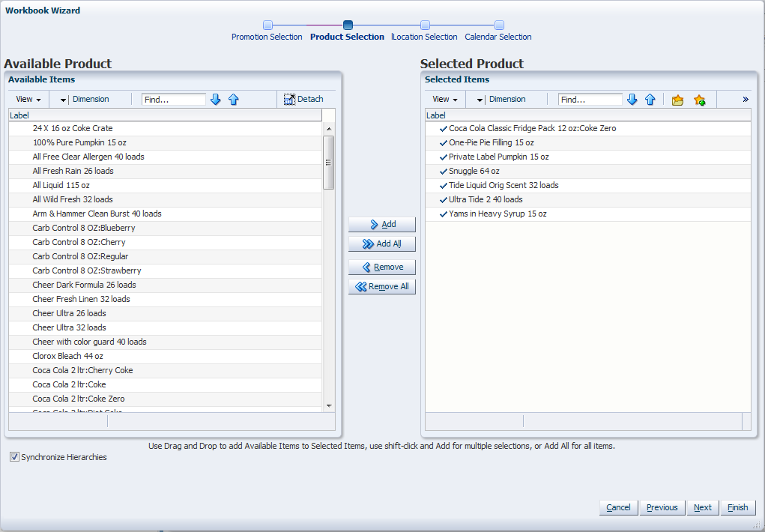This screenshot has height=532, width=765.
Task: Select Arm & Hammer Clean Burst 40 loads
Action: point(165,214)
